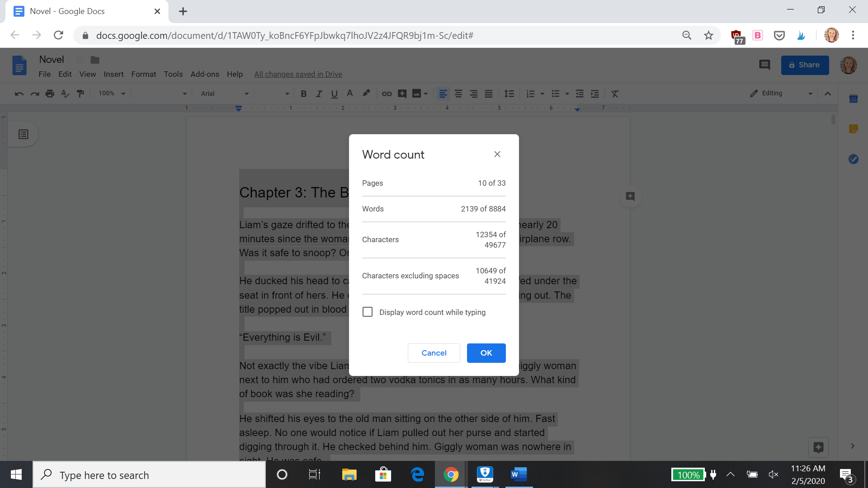Click the OK button in Word count
868x488 pixels.
(x=486, y=353)
